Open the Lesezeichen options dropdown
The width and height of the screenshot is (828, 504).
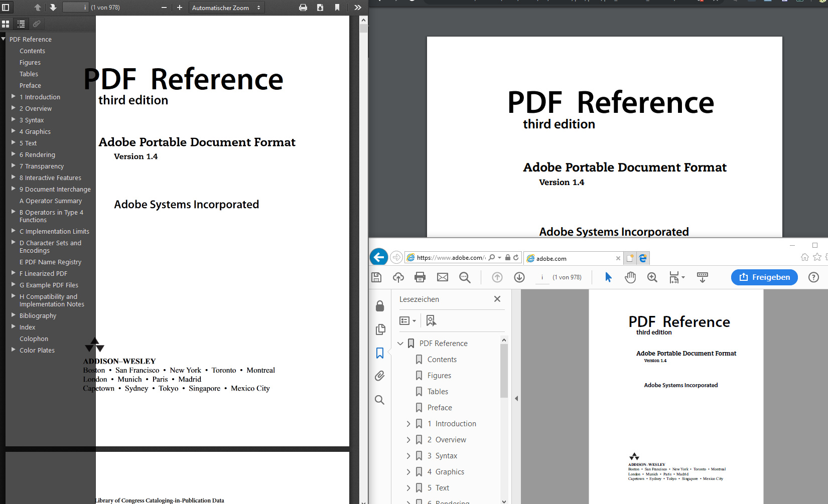click(x=407, y=320)
